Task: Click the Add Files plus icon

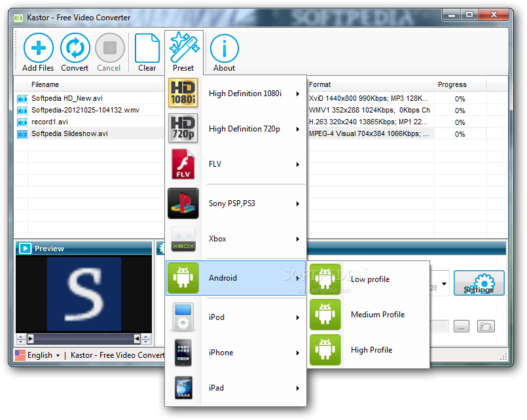Action: [x=39, y=48]
